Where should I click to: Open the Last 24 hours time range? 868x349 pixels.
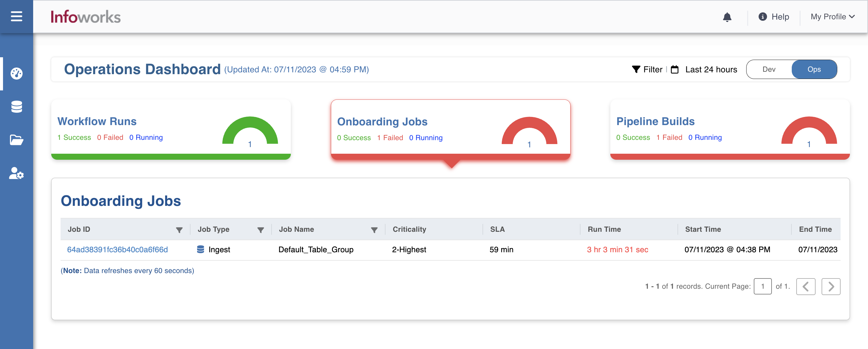click(711, 69)
